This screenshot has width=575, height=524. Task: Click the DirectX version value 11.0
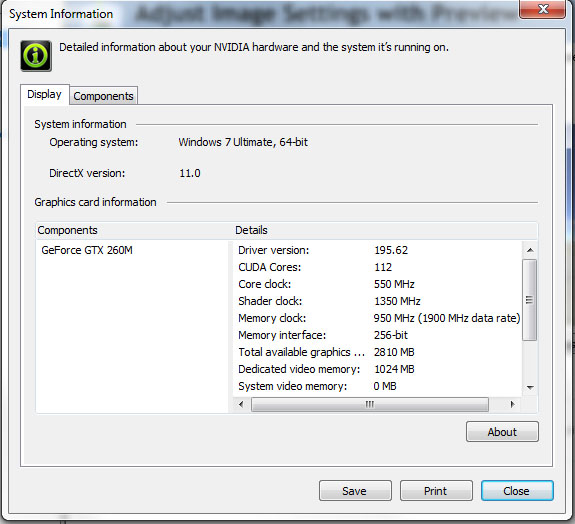190,173
